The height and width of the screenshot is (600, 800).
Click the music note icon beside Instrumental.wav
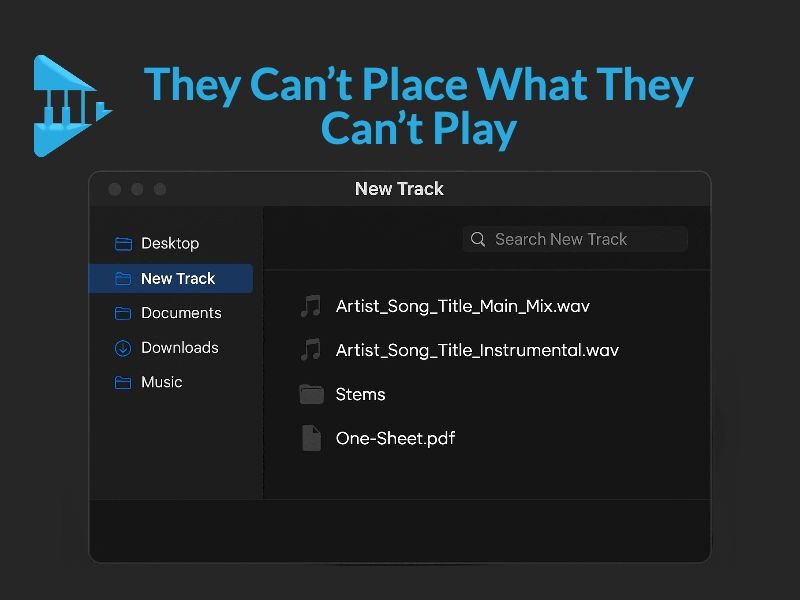tap(311, 350)
